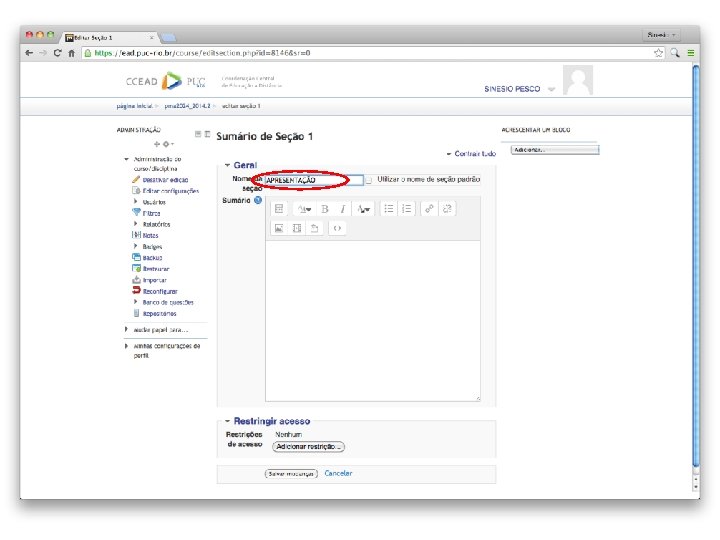Screen dimensions: 720x540
Task: Open the manage files icon in editor
Action: pos(315,228)
